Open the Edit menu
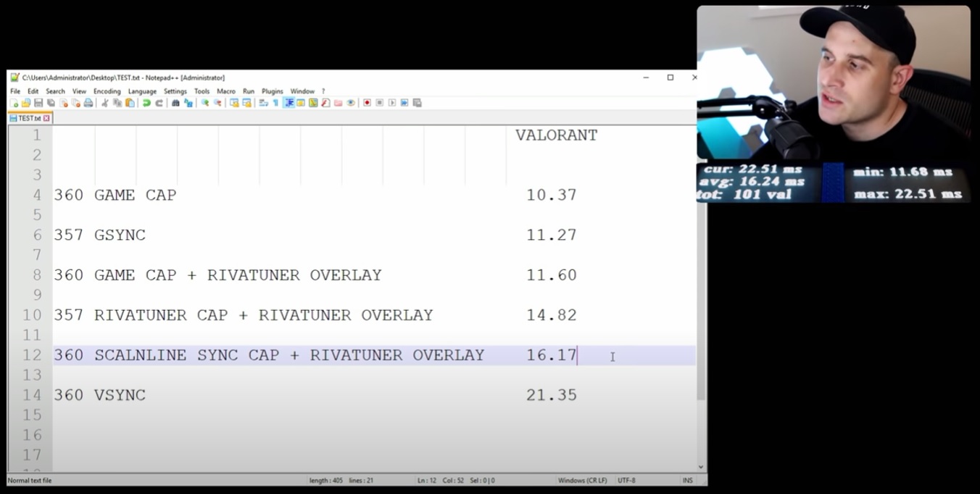The width and height of the screenshot is (980, 494). click(33, 91)
